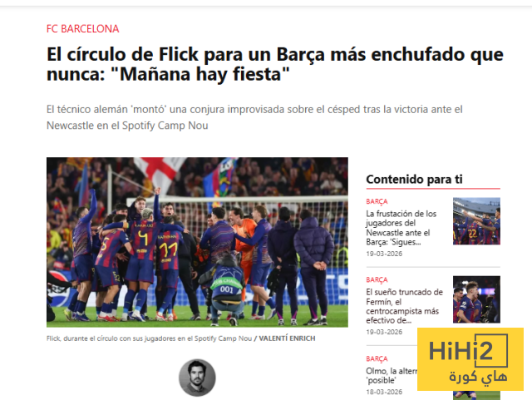Click the author's round profile photo

(x=197, y=378)
